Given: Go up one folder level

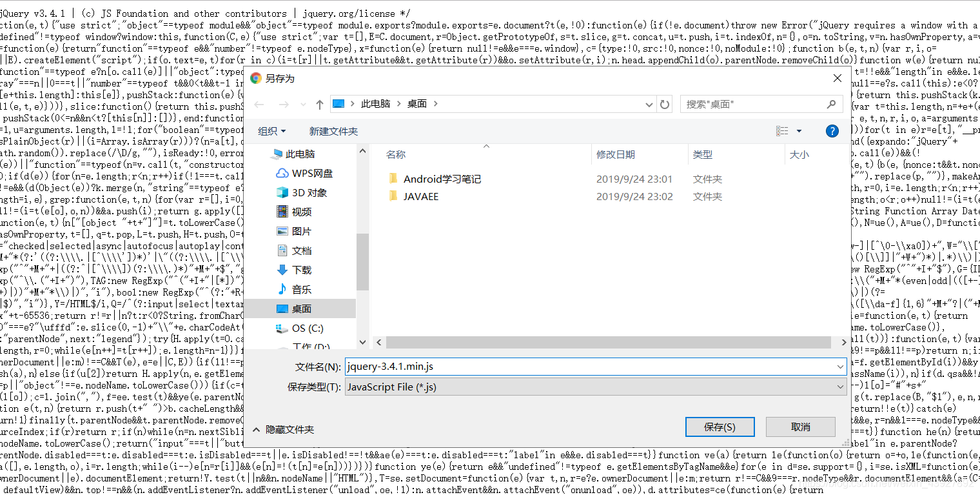Looking at the screenshot, I should click(320, 104).
